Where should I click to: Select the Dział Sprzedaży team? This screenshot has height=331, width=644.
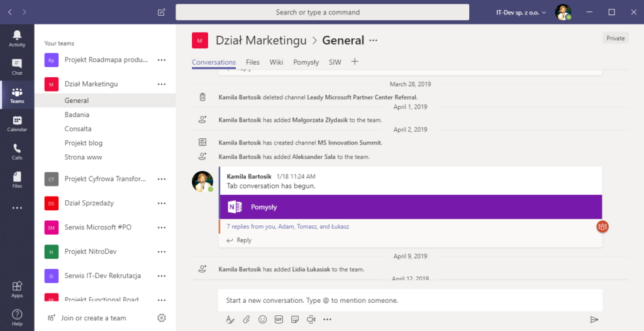point(89,203)
